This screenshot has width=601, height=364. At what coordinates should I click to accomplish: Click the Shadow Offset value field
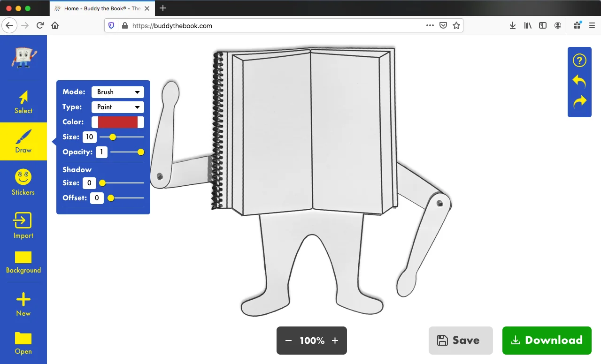(97, 198)
